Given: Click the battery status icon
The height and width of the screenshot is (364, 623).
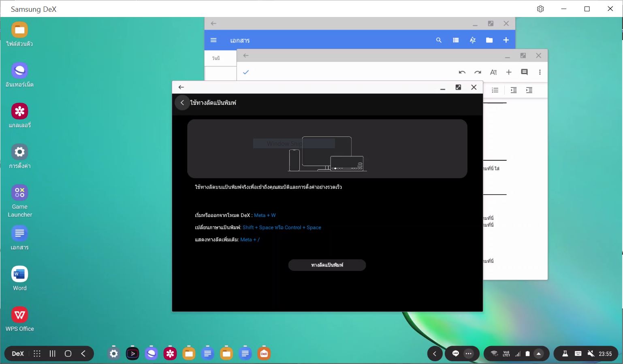Looking at the screenshot, I should point(527,353).
